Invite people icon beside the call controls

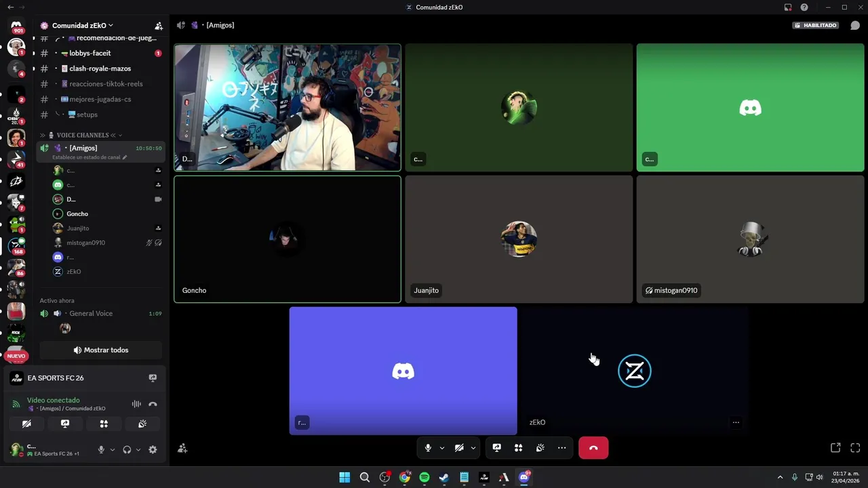pos(182,448)
